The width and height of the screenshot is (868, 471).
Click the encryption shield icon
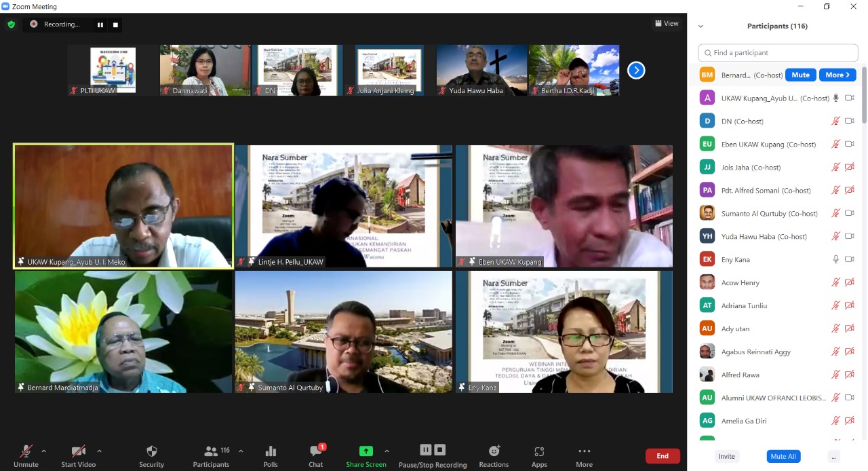coord(11,24)
